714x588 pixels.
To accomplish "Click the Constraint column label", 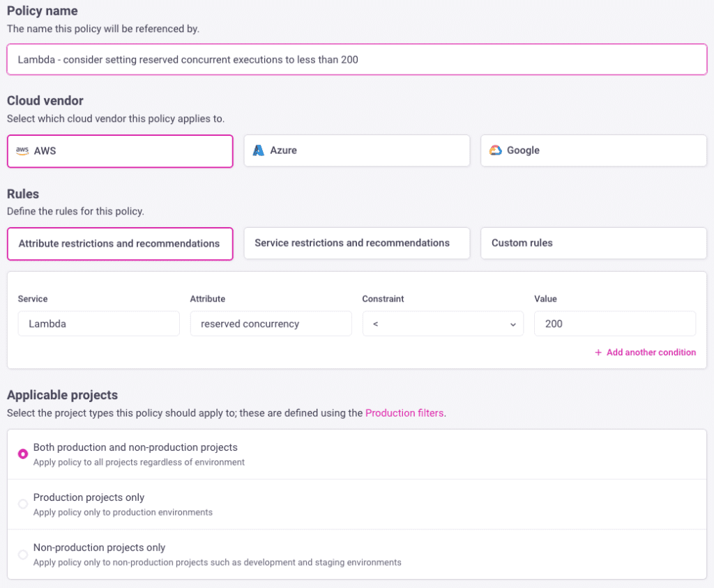I will tap(383, 299).
